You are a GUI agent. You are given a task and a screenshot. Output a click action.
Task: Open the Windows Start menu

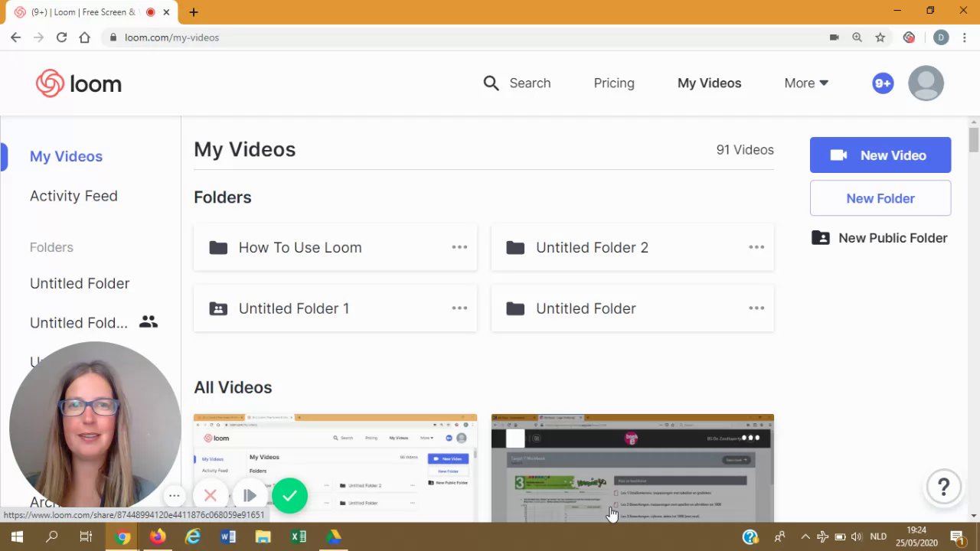point(16,536)
